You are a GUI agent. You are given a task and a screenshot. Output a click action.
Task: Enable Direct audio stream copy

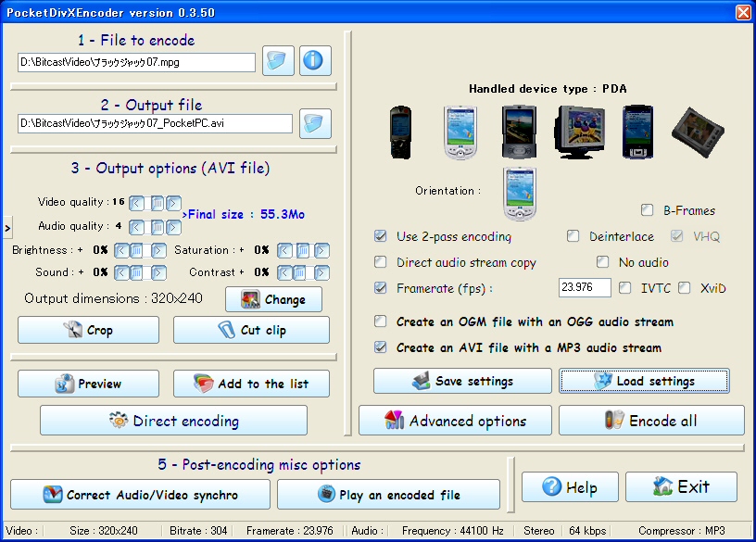(381, 262)
